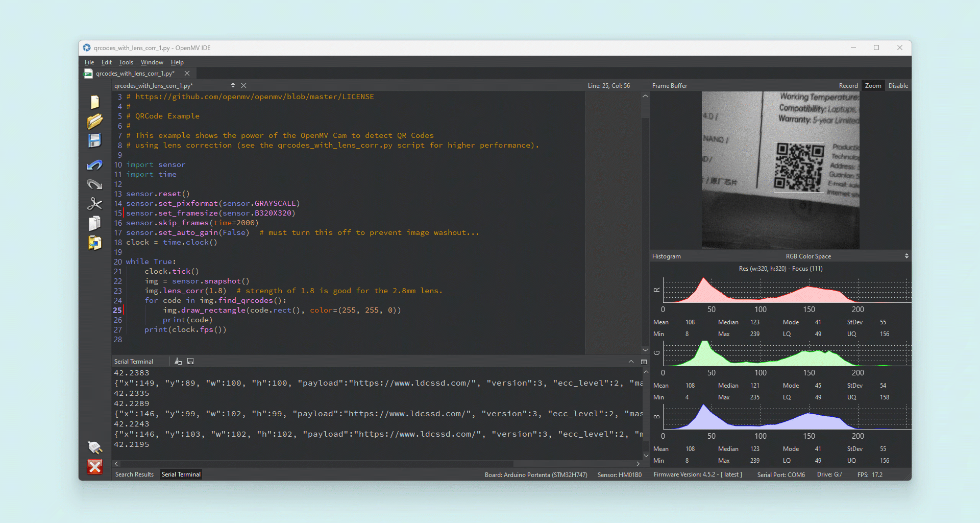Screen dimensions: 980x523
Task: Click the Undo arrow icon
Action: pyautogui.click(x=95, y=165)
